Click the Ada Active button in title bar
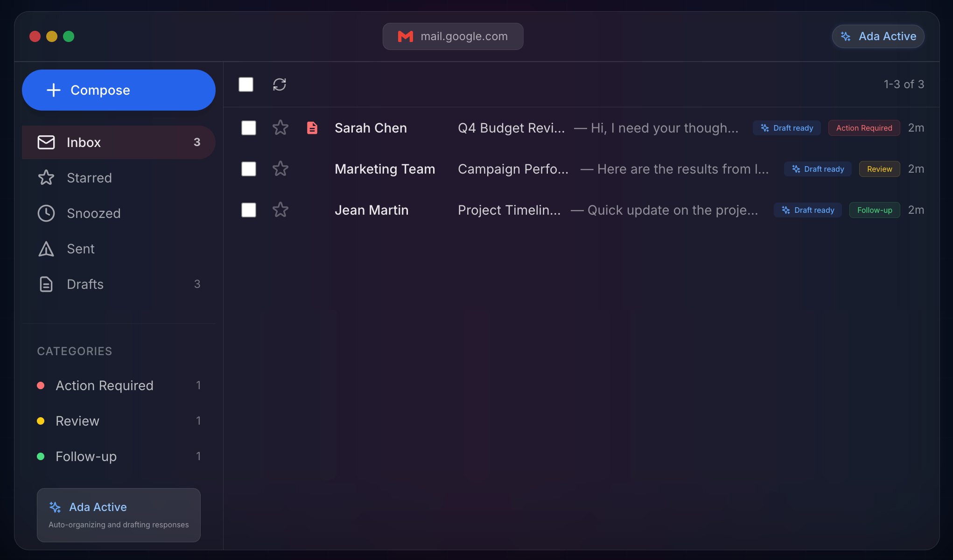This screenshot has height=560, width=953. pos(878,36)
